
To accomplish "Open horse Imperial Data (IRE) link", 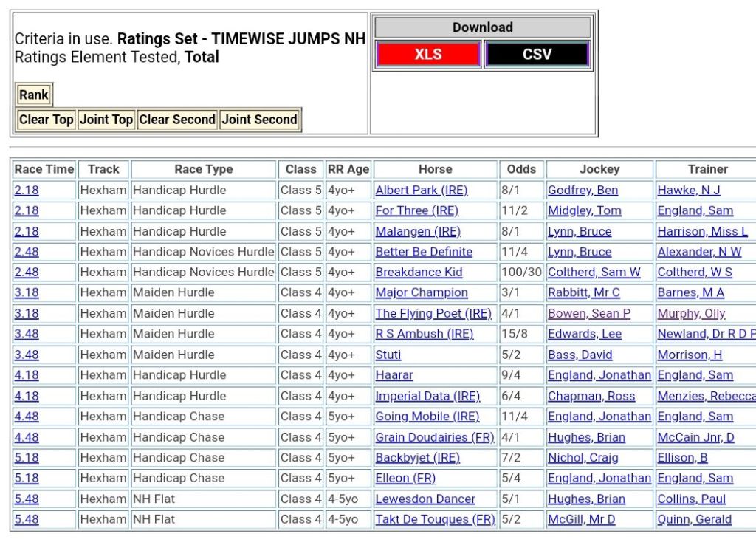I will coord(427,397).
